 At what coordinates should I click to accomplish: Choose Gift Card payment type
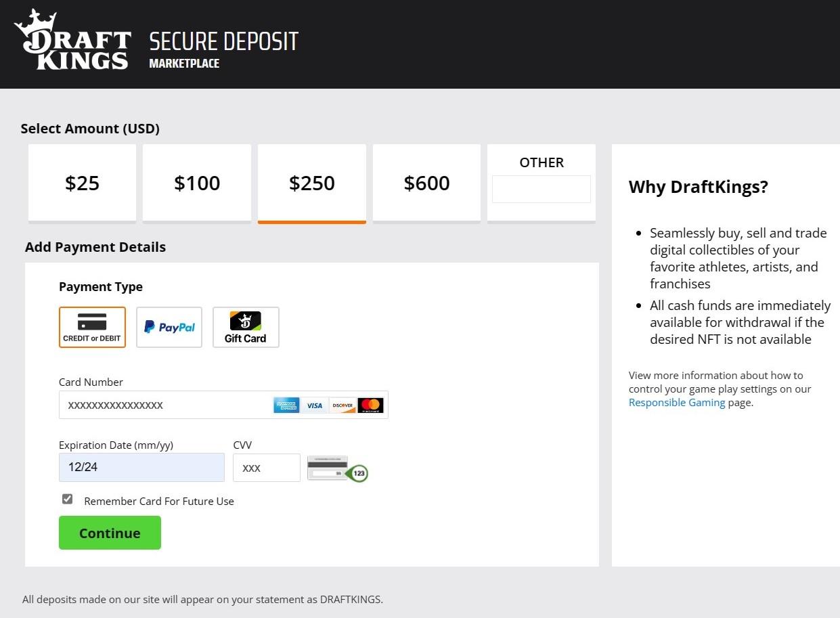click(246, 327)
